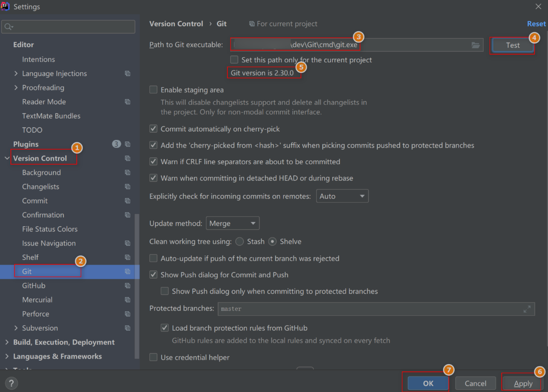Image resolution: width=548 pixels, height=392 pixels.
Task: Click the Version Control breadcrumb
Action: (176, 23)
